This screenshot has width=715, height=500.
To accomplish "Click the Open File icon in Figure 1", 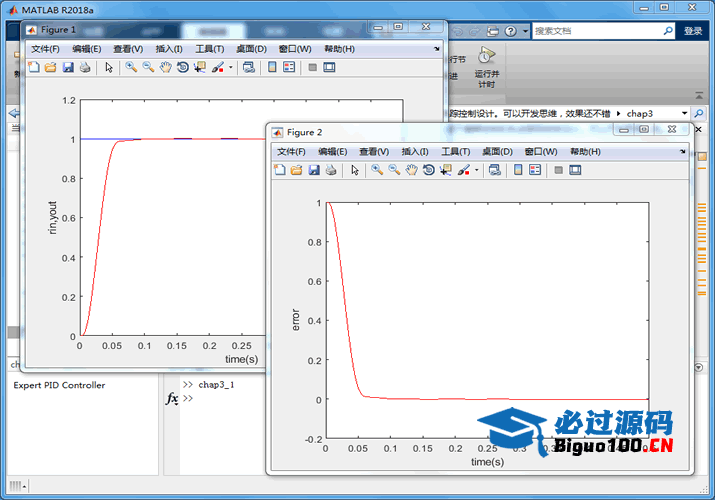I will click(x=51, y=68).
